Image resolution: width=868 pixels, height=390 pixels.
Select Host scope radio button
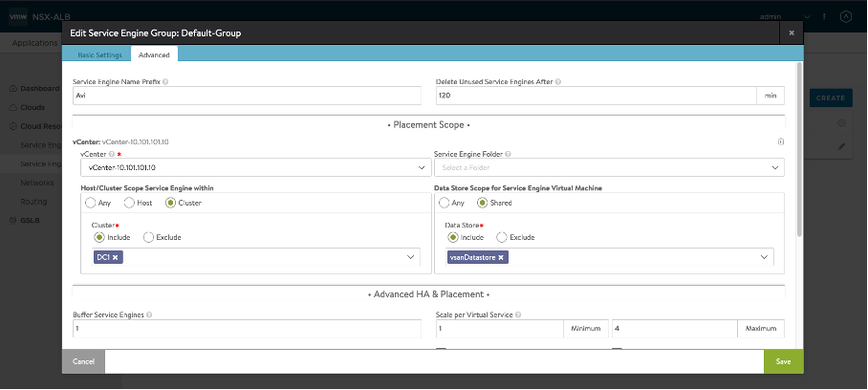click(x=130, y=203)
